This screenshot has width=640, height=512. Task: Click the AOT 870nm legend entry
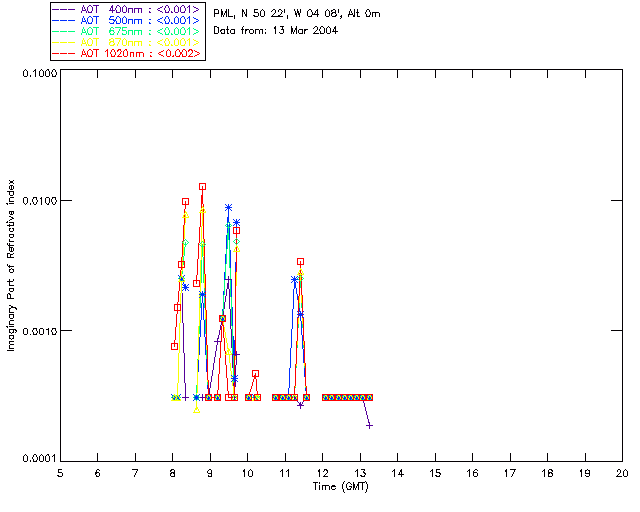click(x=127, y=42)
